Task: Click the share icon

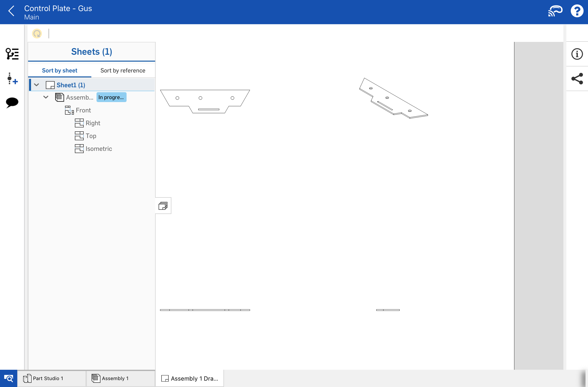Action: point(577,79)
